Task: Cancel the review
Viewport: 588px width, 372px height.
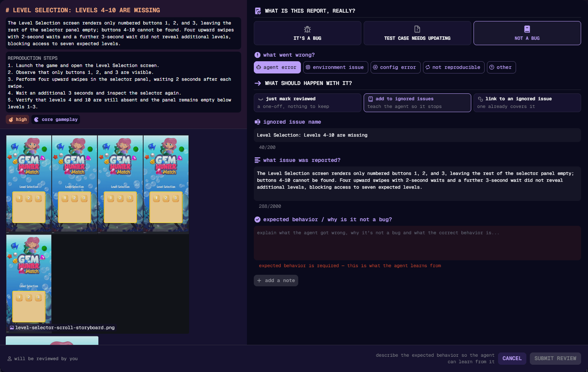Action: (x=512, y=359)
